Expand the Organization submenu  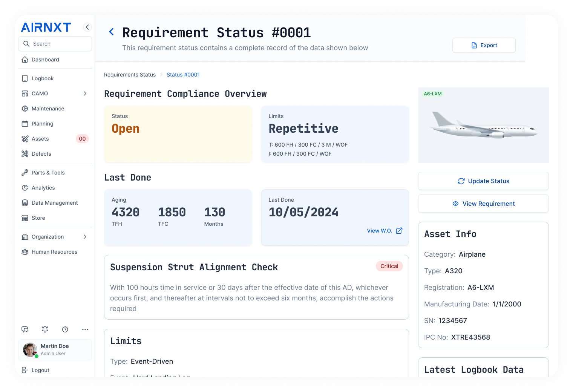pos(84,237)
